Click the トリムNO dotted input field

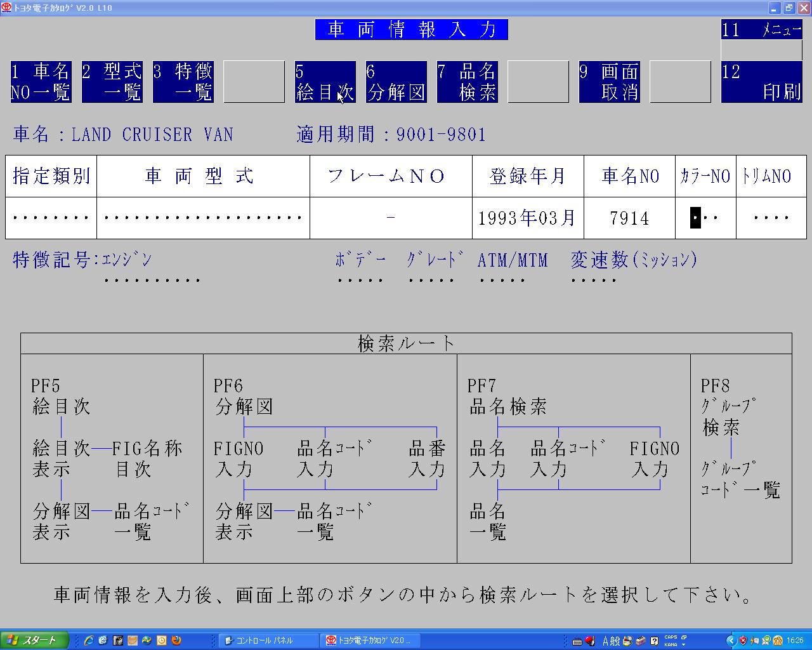tap(771, 218)
